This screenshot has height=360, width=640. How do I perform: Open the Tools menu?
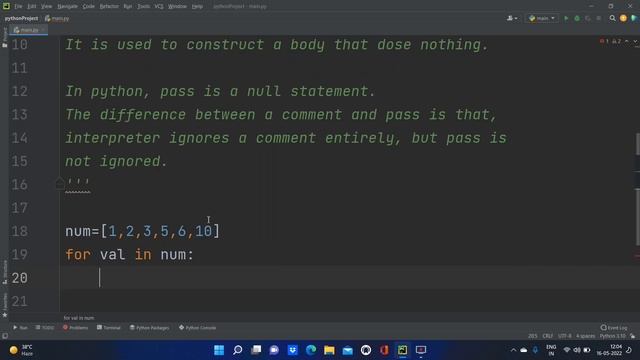click(143, 7)
